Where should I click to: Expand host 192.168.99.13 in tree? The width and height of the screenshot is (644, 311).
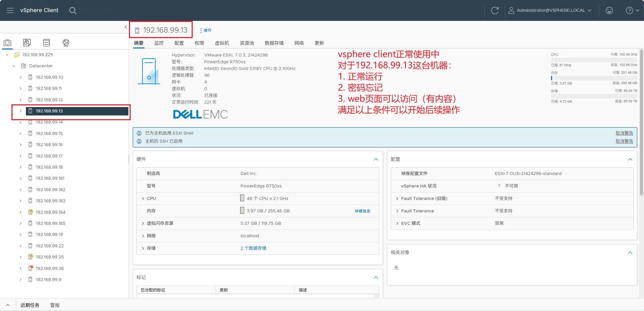pos(21,111)
